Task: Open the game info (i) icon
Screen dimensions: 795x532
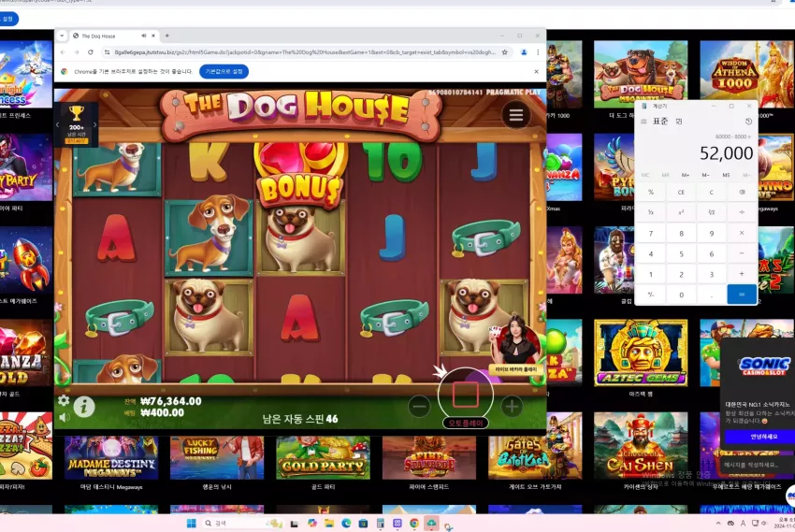Action: pos(84,407)
